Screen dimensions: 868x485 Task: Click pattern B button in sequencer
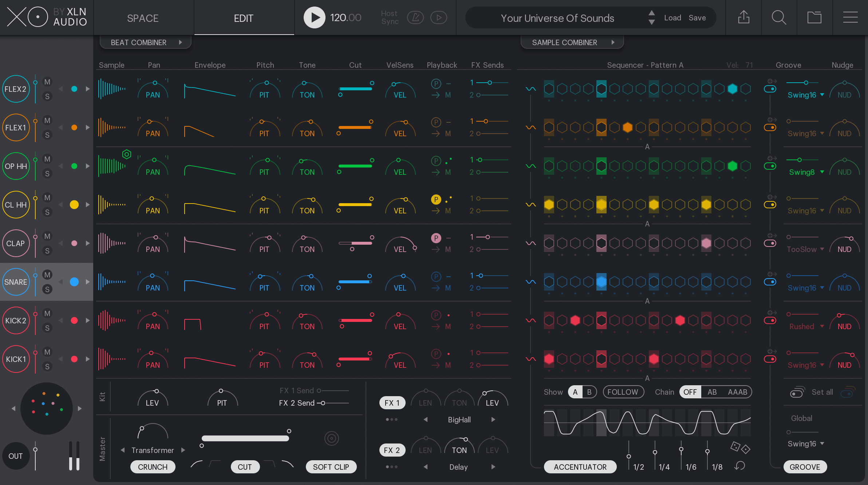[589, 391]
